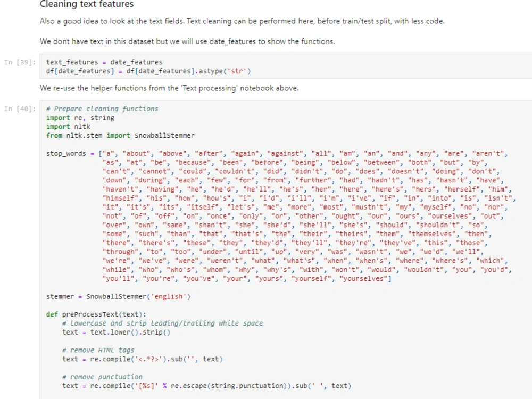Click the "import nltk" line
Viewport: 532px width, 399px height.
68,127
